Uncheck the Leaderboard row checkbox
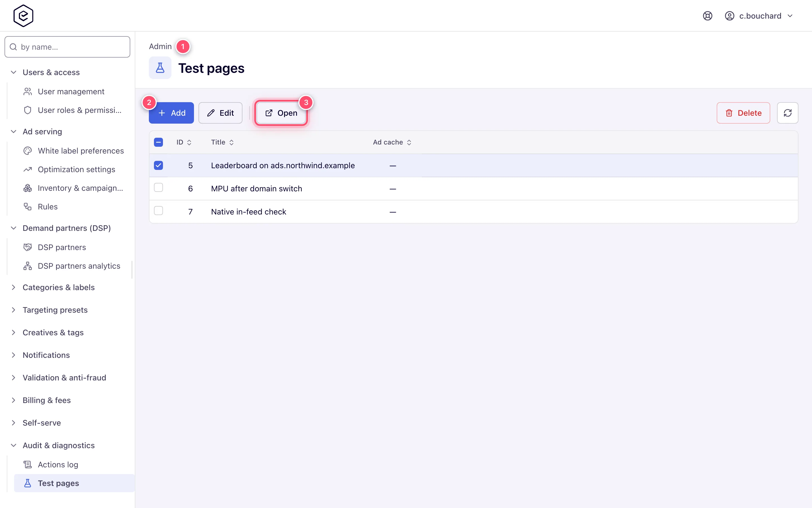Viewport: 812px width, 508px height. (x=158, y=165)
